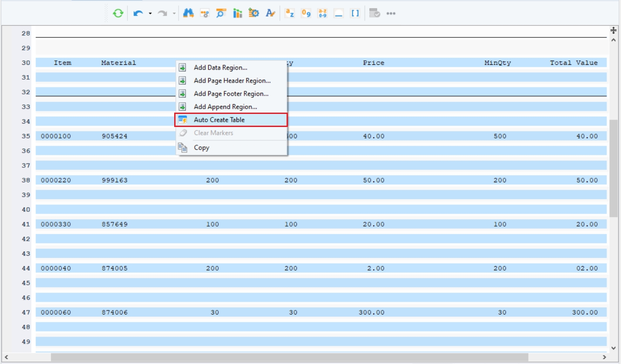
Task: Select 'Auto Create Table' from context menu
Action: (x=219, y=120)
